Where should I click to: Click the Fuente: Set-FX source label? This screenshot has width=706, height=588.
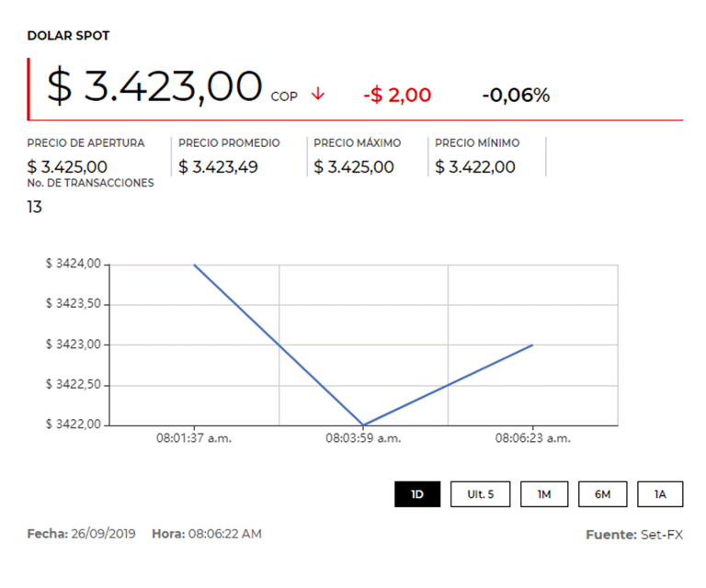634,535
